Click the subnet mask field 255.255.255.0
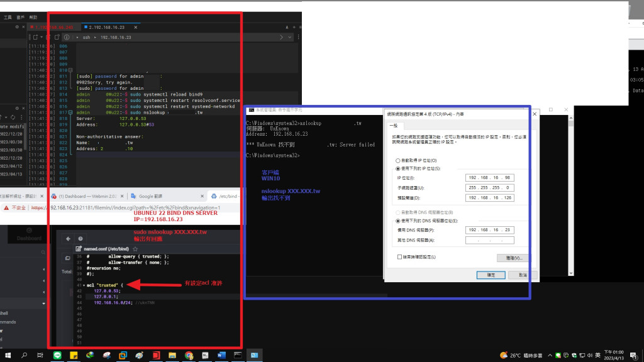644x362 pixels. click(x=489, y=187)
